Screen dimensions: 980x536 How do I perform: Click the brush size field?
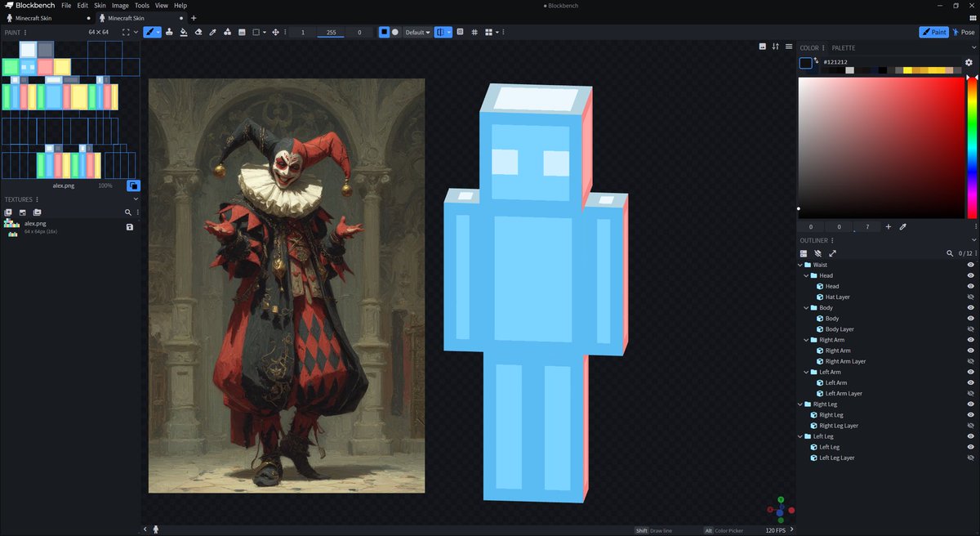point(302,32)
